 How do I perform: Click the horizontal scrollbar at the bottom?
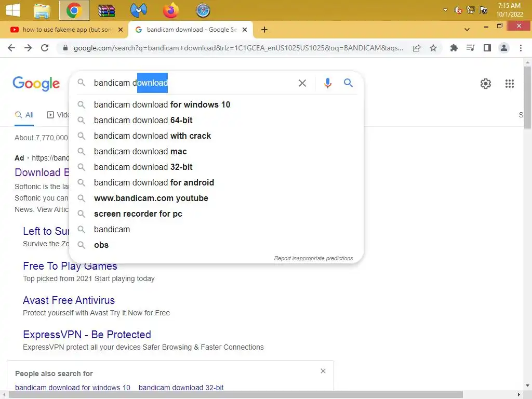coord(236,395)
